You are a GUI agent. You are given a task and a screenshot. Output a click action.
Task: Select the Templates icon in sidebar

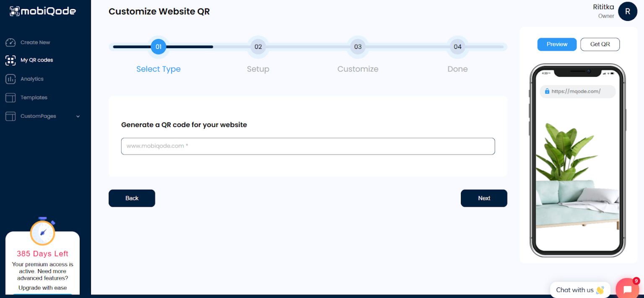[10, 97]
